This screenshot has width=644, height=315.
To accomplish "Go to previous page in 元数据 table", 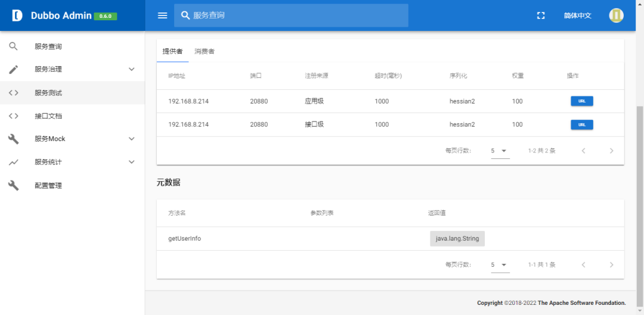I will pos(583,264).
